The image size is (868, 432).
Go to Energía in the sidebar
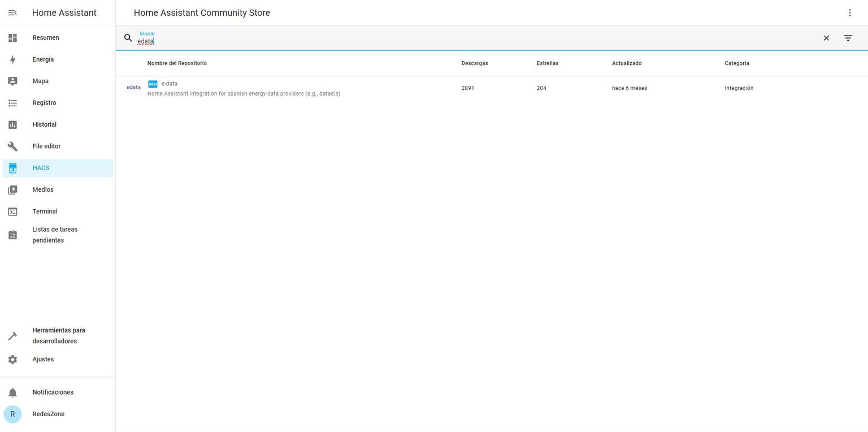pos(58,59)
